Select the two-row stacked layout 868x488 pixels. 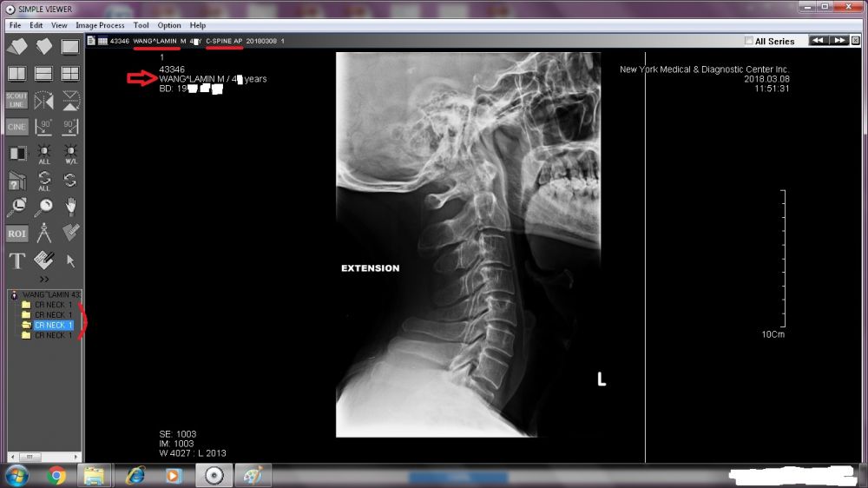tap(43, 74)
